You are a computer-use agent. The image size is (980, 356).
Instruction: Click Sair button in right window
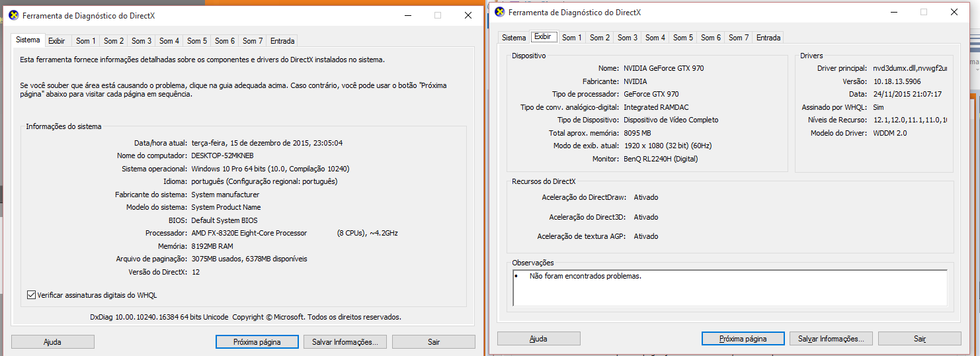(x=920, y=339)
